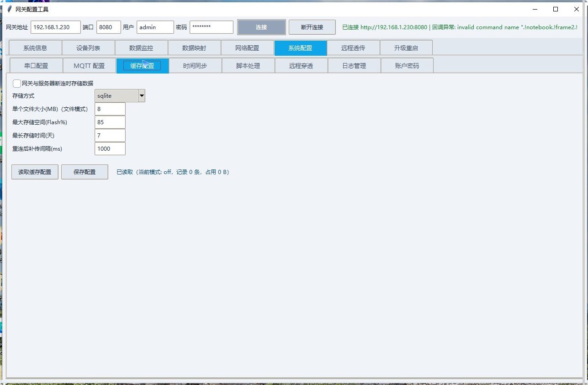
Task: Maximize the 网关配置工具 window
Action: 556,9
